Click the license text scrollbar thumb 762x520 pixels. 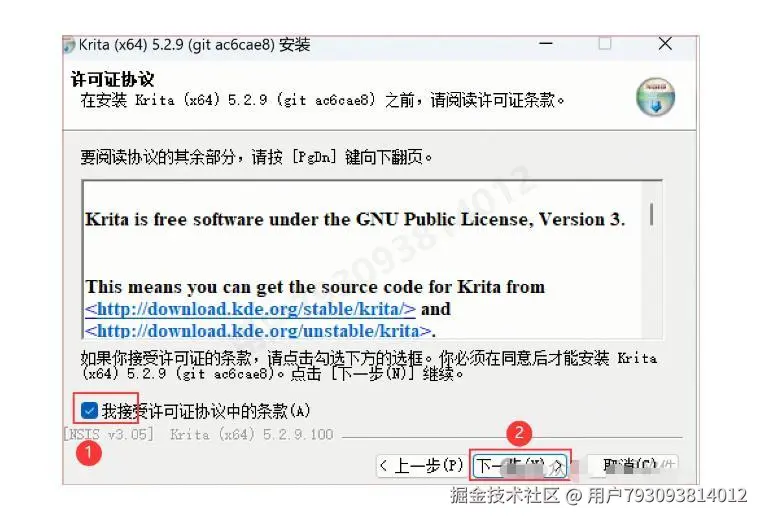coord(651,214)
